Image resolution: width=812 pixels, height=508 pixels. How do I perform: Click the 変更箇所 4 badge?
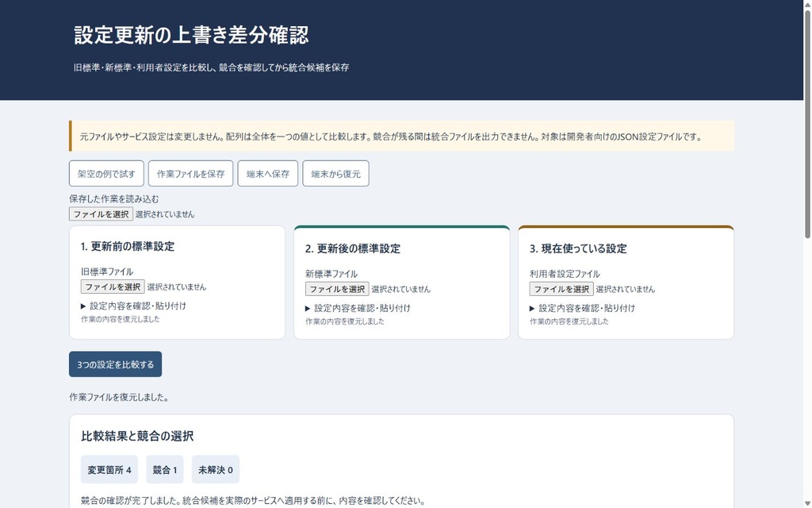[109, 470]
